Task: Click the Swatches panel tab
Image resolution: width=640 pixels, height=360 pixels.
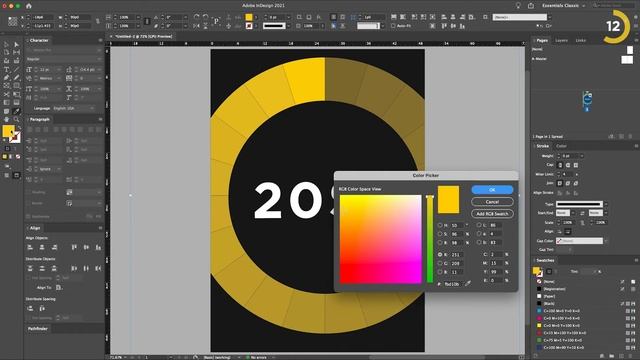Action: pos(545,260)
